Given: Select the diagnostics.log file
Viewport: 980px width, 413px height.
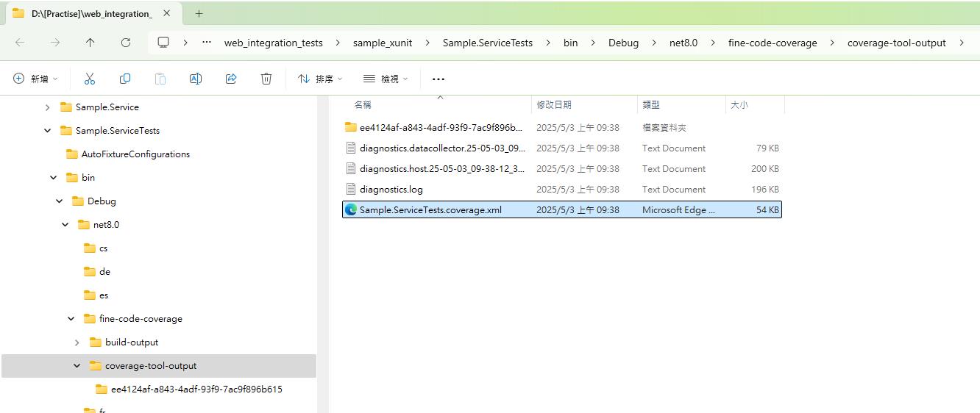Looking at the screenshot, I should [391, 190].
